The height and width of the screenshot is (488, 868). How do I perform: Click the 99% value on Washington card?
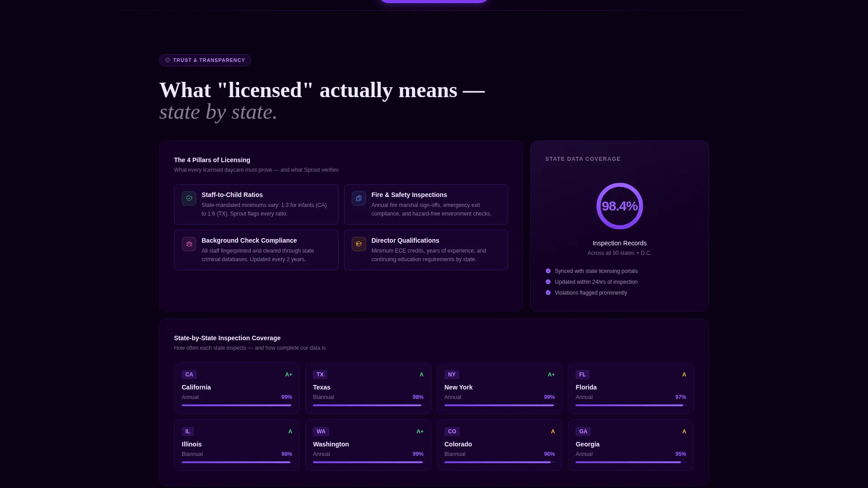pos(418,454)
